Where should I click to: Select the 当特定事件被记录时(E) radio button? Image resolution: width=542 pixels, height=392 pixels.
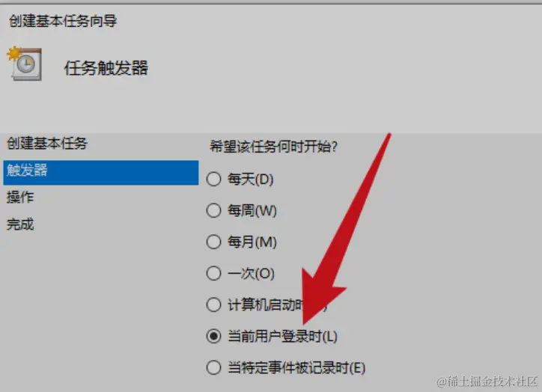[x=213, y=367]
